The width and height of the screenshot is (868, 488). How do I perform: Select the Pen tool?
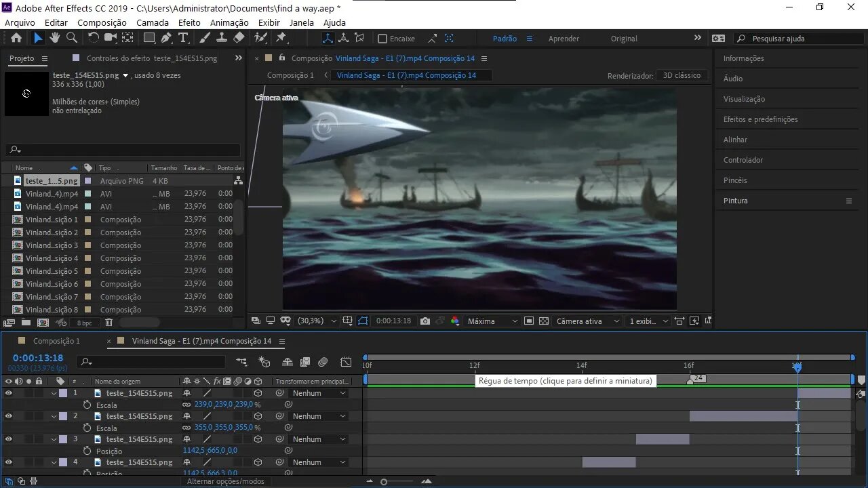point(167,38)
